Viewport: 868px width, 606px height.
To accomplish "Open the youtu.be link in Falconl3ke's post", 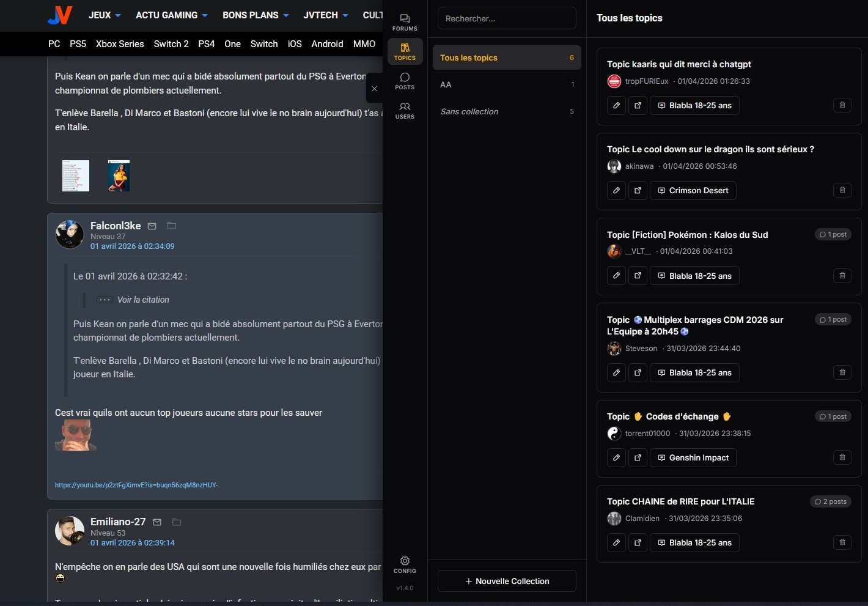I will tap(136, 485).
